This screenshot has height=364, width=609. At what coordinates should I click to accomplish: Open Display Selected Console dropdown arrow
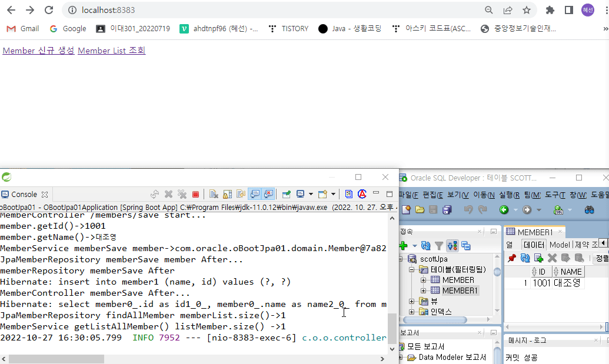(311, 194)
